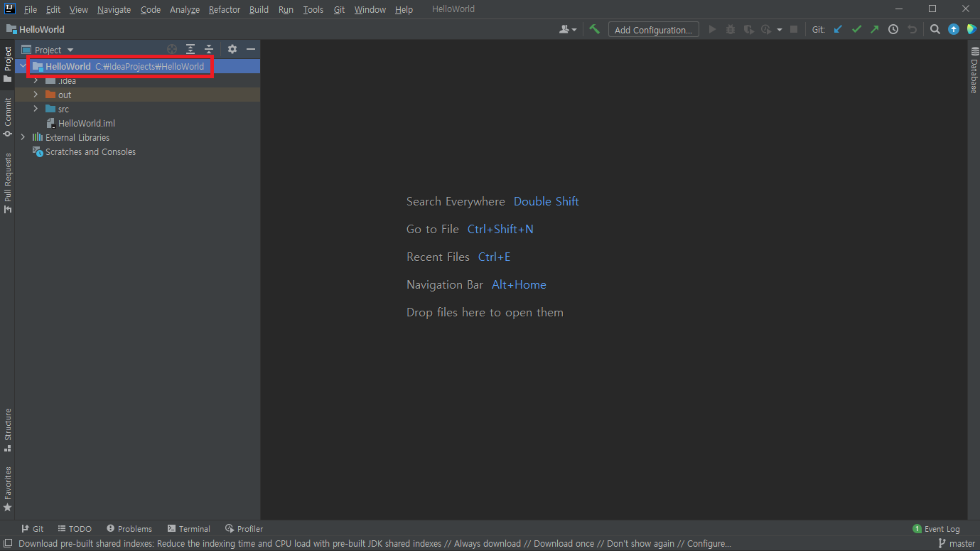Open Git history clock icon
The image size is (980, 551).
(x=893, y=29)
